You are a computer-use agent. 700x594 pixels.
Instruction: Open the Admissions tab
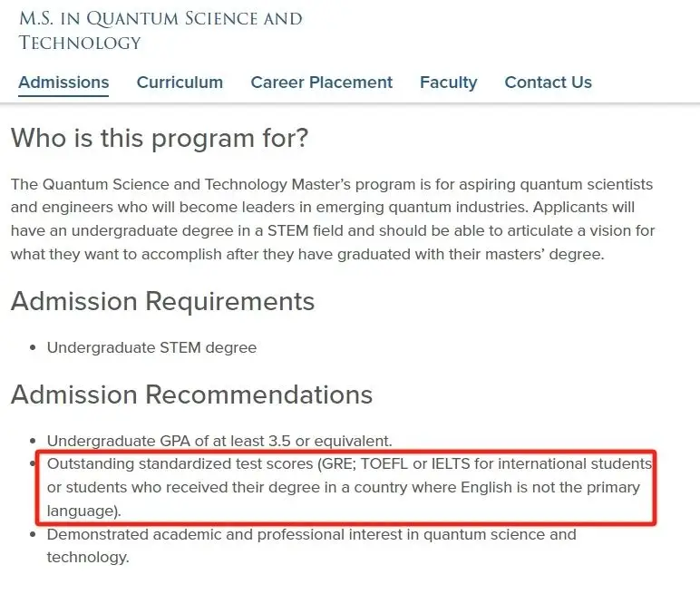[63, 83]
